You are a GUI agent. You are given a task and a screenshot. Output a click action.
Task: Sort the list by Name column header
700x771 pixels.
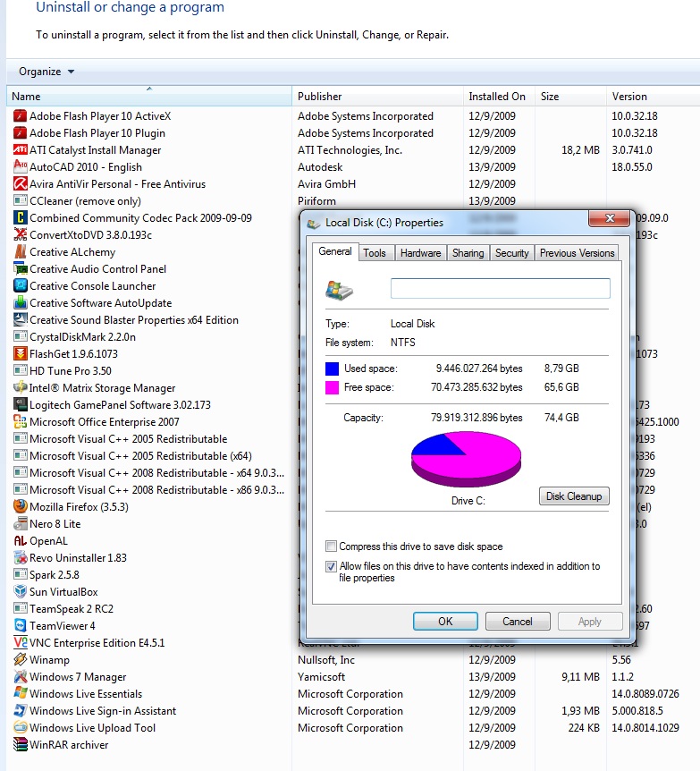coord(149,97)
